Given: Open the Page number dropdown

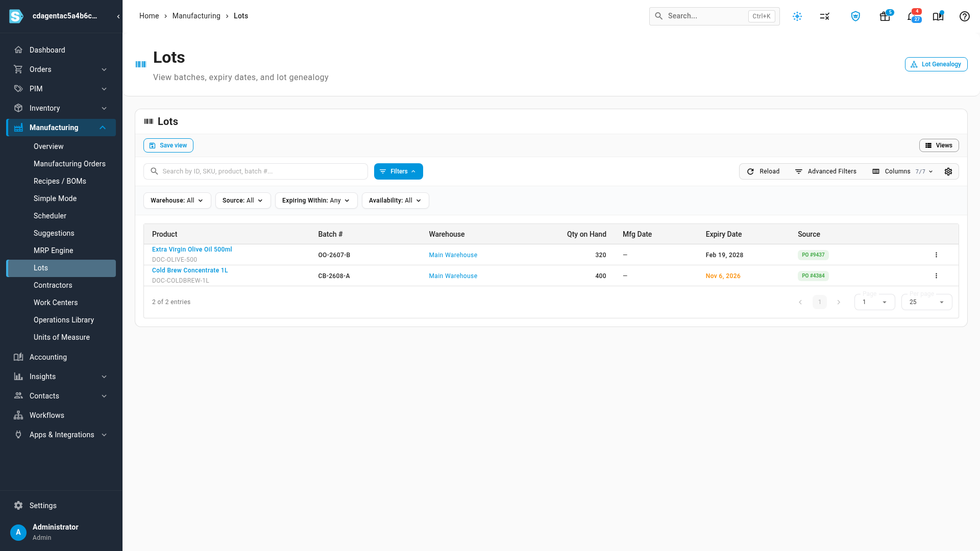Looking at the screenshot, I should (874, 302).
